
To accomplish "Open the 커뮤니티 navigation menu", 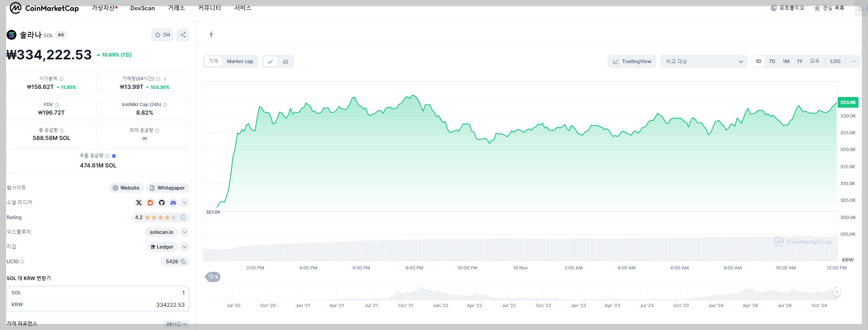I will click(209, 8).
